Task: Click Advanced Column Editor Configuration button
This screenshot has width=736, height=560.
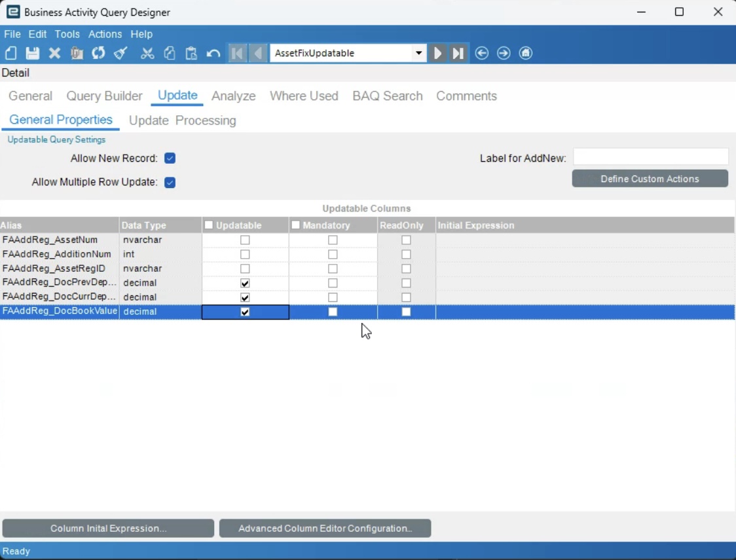Action: coord(325,528)
